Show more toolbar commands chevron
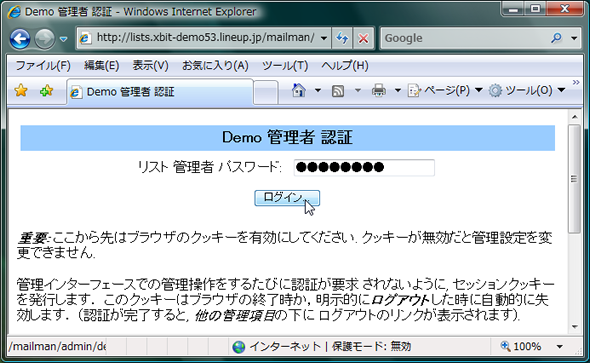This screenshot has width=590, height=363. click(576, 82)
